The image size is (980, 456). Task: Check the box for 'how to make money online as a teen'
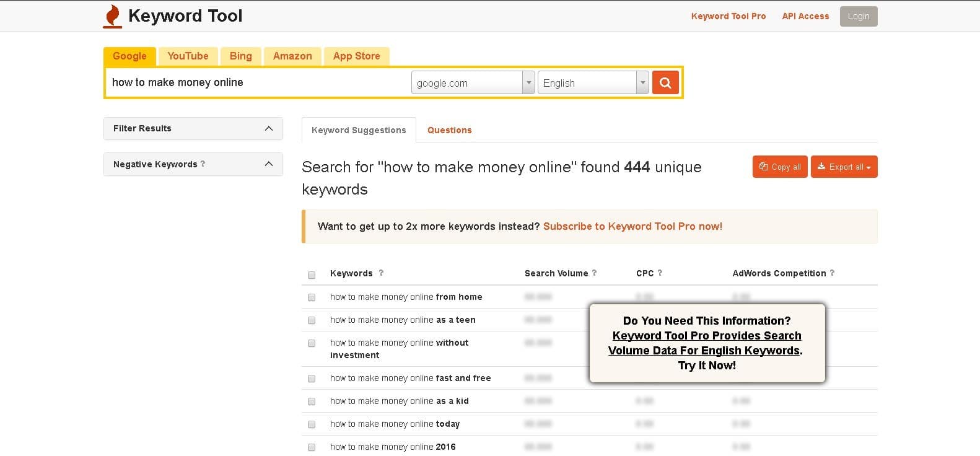pyautogui.click(x=312, y=320)
